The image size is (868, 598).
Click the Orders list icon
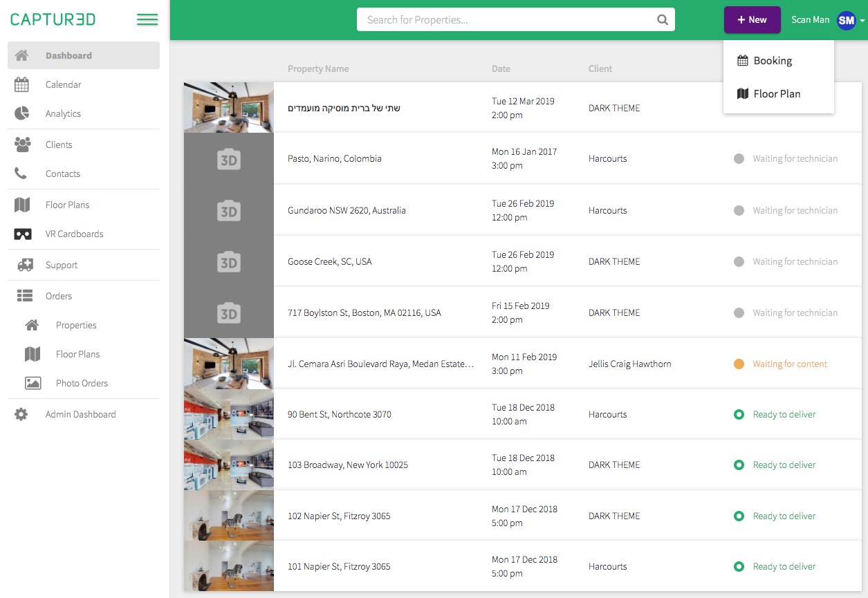pyautogui.click(x=25, y=296)
